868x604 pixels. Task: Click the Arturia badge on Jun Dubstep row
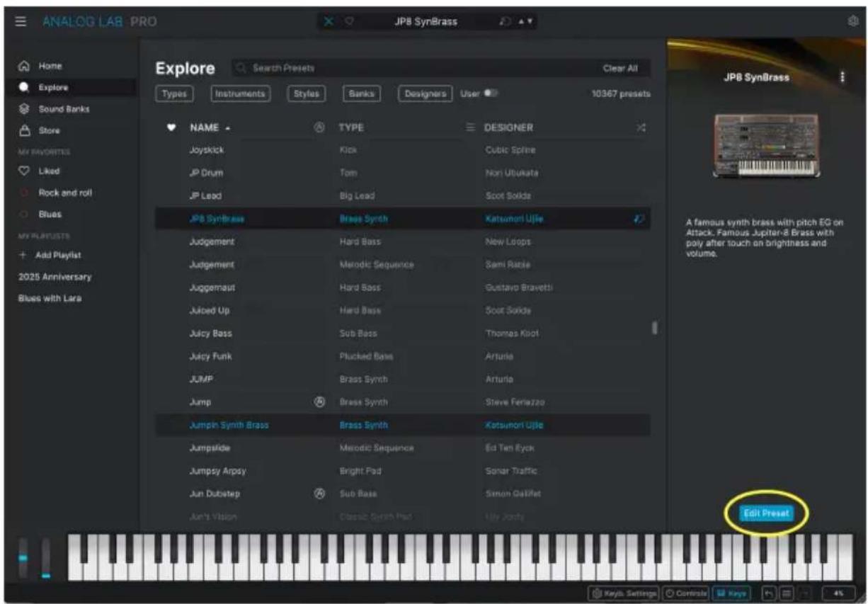319,493
